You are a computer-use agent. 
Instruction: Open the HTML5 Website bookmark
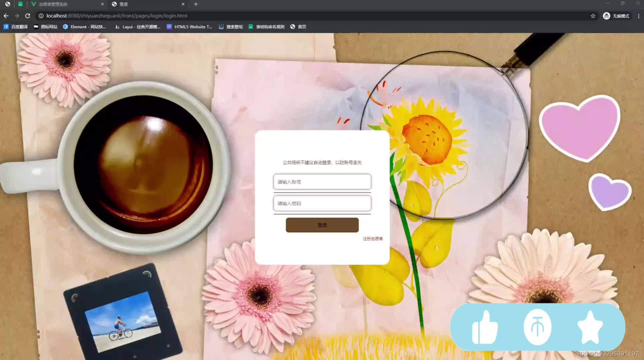point(189,27)
